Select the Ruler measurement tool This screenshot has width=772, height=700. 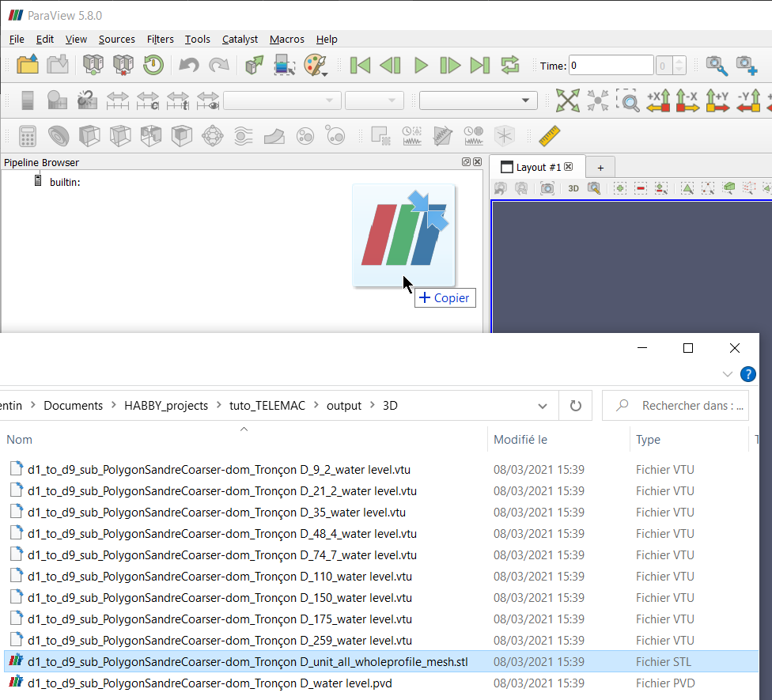tap(549, 136)
